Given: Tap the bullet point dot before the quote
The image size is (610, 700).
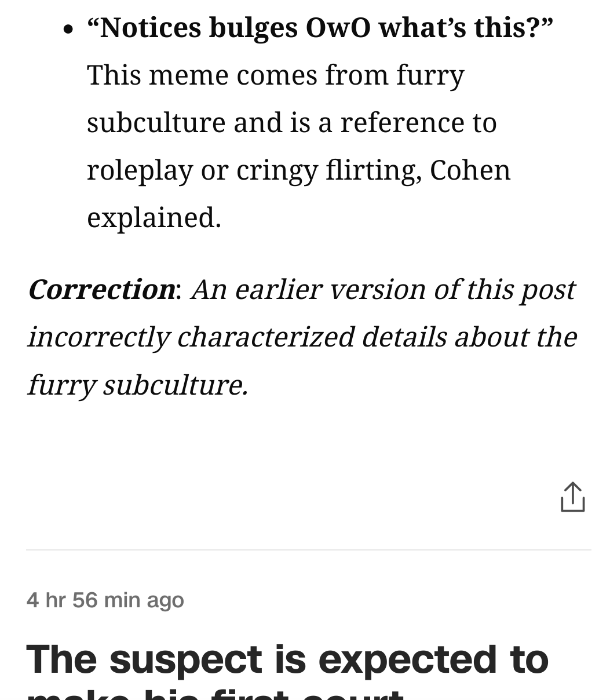Looking at the screenshot, I should [69, 28].
